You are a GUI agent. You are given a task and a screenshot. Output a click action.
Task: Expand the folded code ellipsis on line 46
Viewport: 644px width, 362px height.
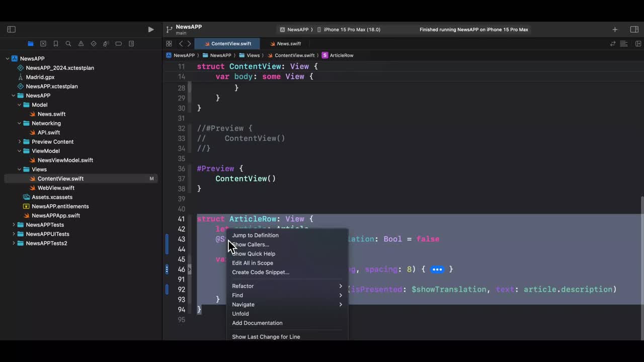click(x=437, y=269)
